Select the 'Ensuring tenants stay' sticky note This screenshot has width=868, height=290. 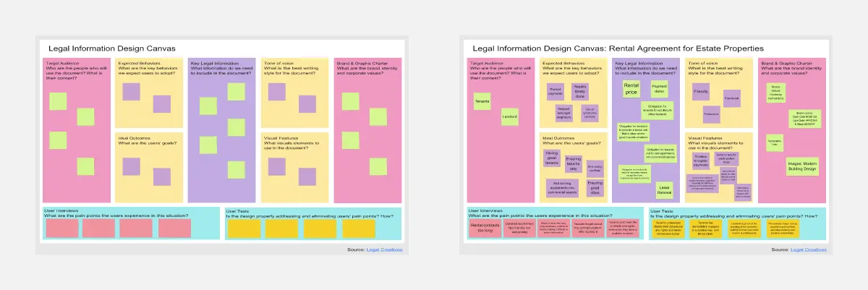[x=574, y=163]
